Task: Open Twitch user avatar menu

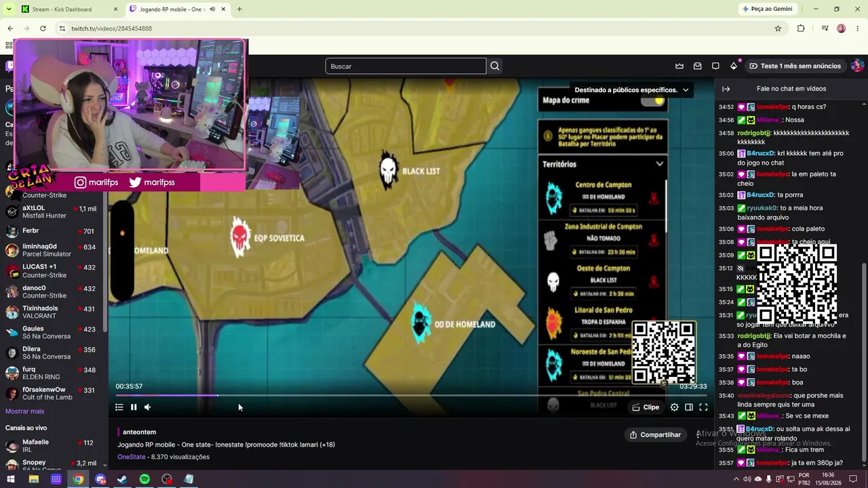Action: (857, 66)
